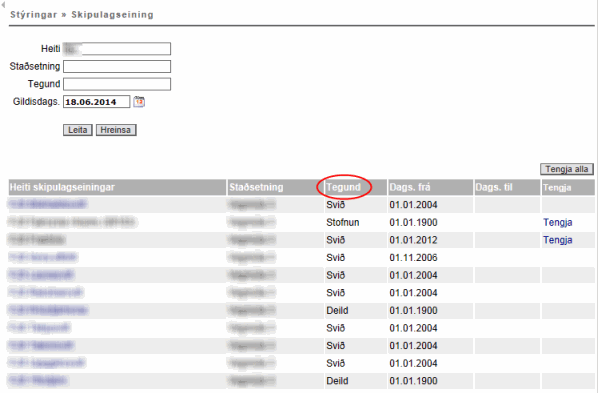Click the Heiti field label
The width and height of the screenshot is (598, 393).
51,49
